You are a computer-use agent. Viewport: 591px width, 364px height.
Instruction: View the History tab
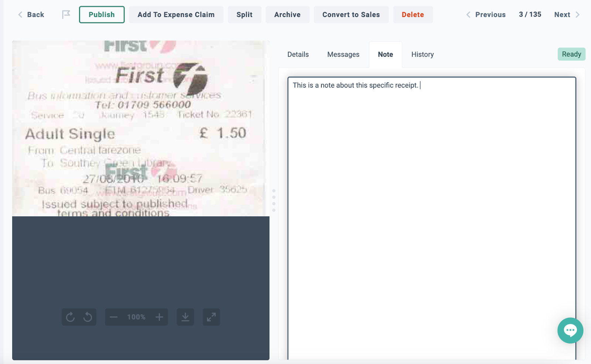423,54
